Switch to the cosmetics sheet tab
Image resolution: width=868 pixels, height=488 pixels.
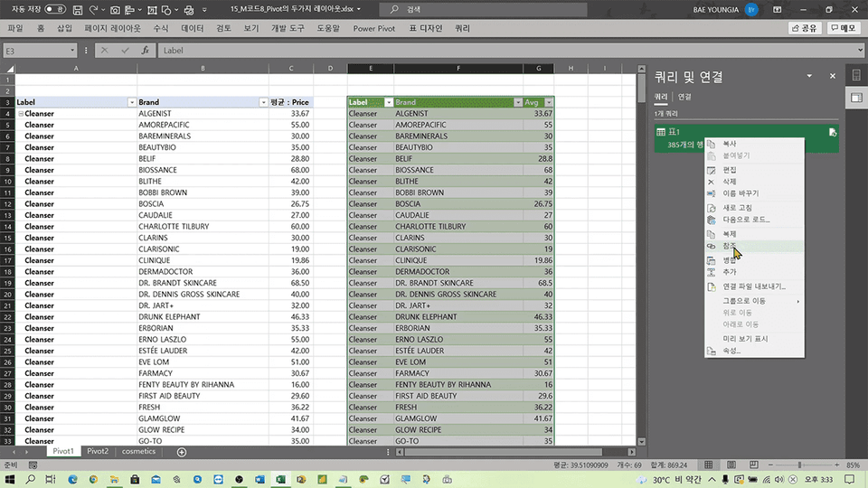coord(138,452)
